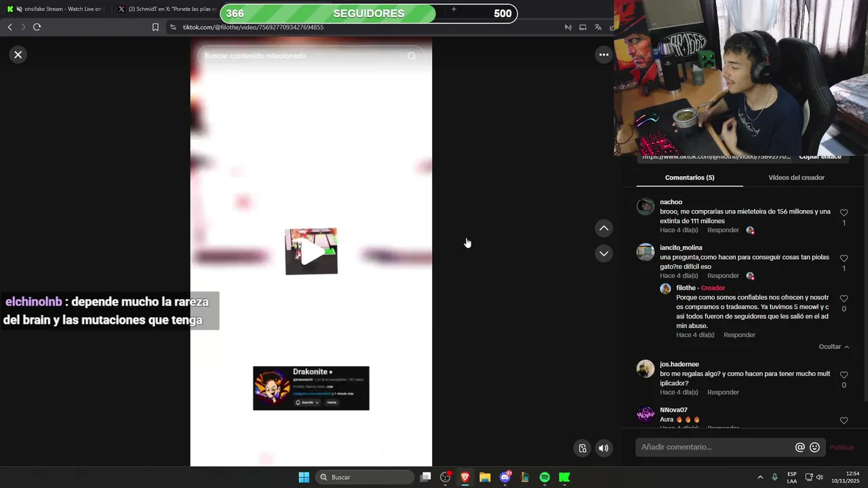868x488 pixels.
Task: Open the three-dots more options menu
Action: [604, 55]
